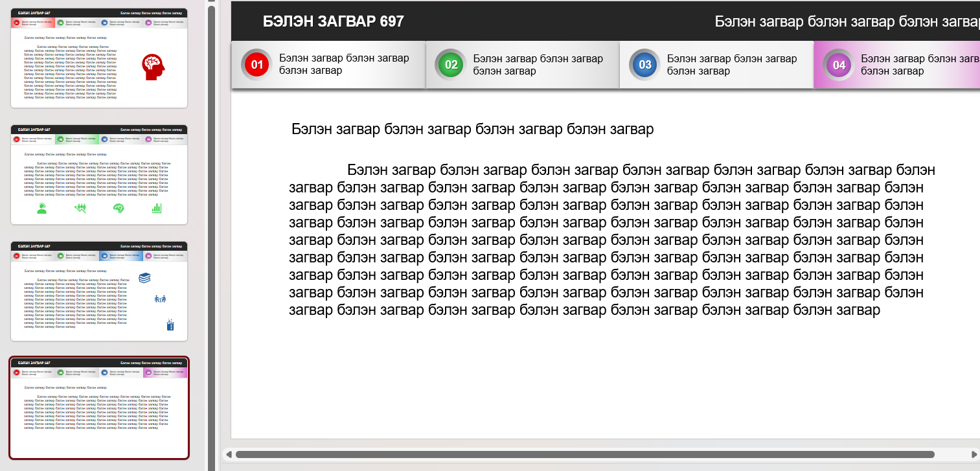The width and height of the screenshot is (980, 471).
Task: Click the red 01 circle badge
Action: click(256, 65)
